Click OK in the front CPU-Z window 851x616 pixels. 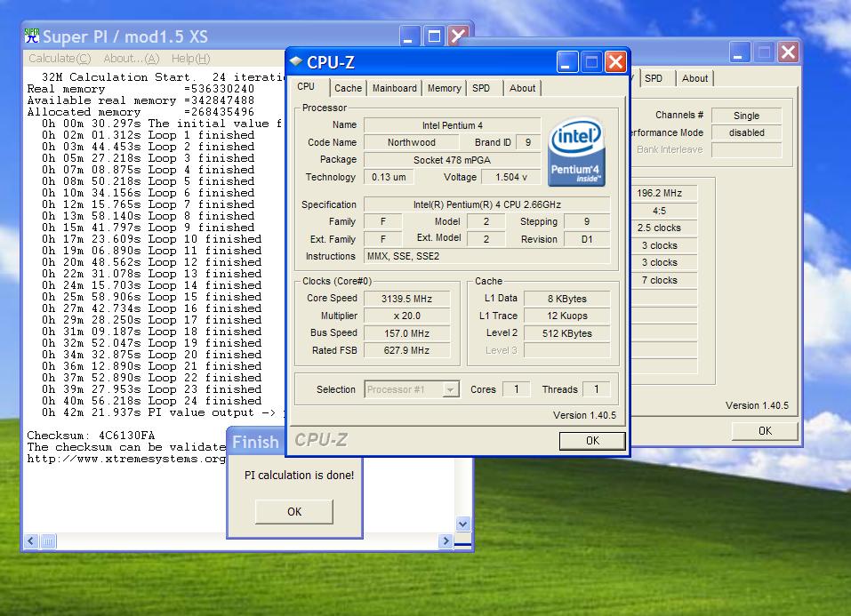pos(592,441)
